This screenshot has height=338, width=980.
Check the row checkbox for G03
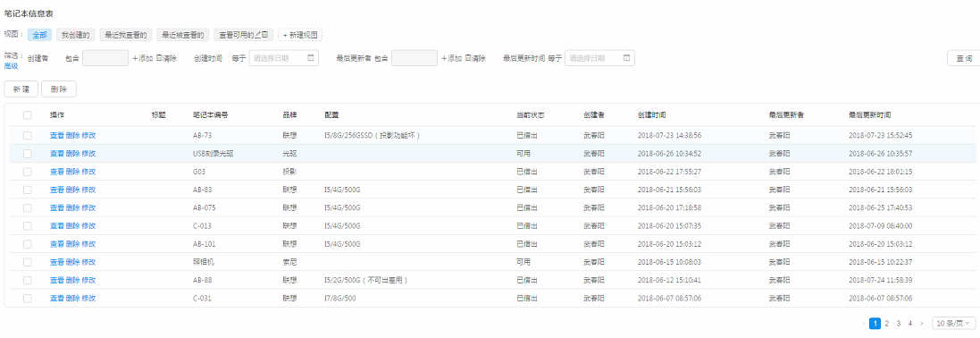(x=27, y=172)
